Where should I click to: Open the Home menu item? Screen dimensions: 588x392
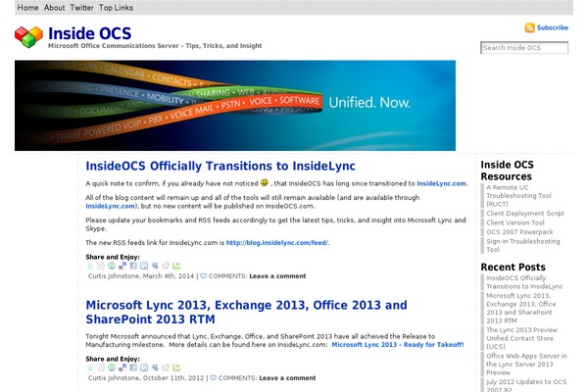pos(27,8)
